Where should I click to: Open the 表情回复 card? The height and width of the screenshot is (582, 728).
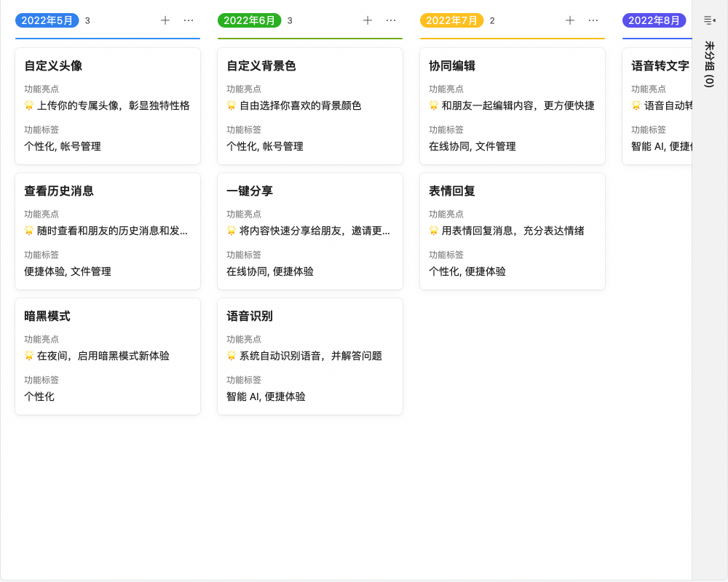point(513,231)
